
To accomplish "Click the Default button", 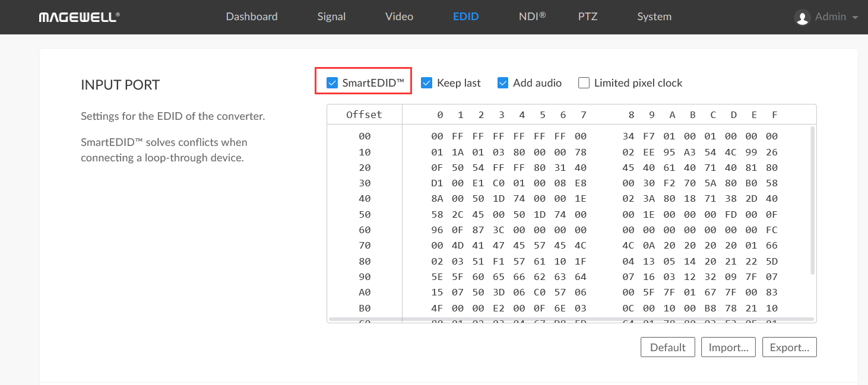I will tap(668, 347).
